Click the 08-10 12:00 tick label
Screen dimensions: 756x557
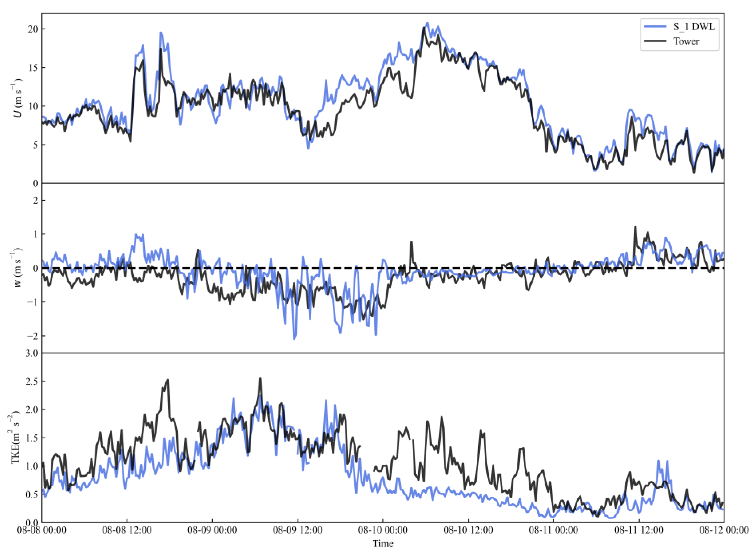[x=468, y=530]
